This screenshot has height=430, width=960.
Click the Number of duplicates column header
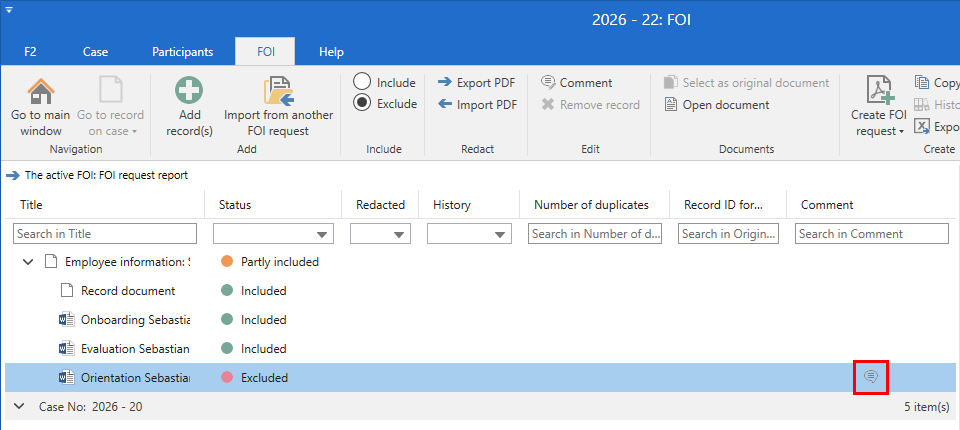591,205
